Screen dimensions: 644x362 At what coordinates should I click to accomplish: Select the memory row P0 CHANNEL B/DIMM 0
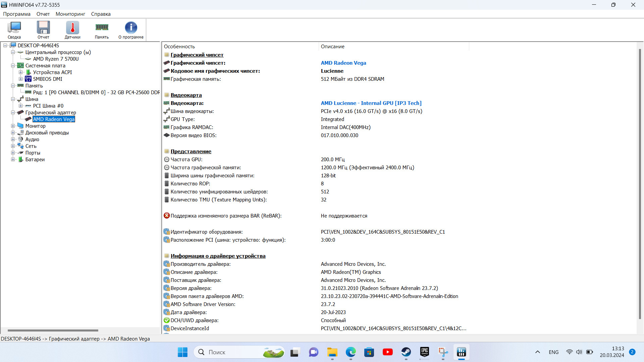96,93
